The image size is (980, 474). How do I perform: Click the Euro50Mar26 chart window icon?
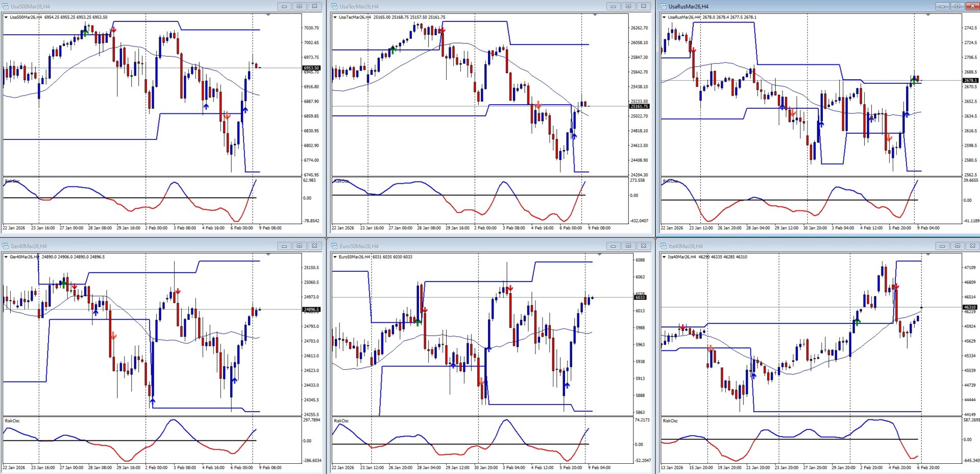coord(335,246)
